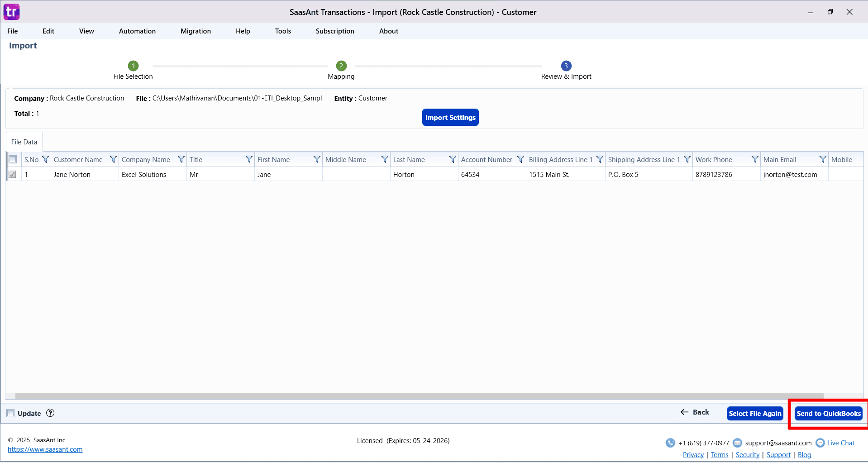This screenshot has height=463, width=868.
Task: Open the Migration menu
Action: [x=196, y=31]
